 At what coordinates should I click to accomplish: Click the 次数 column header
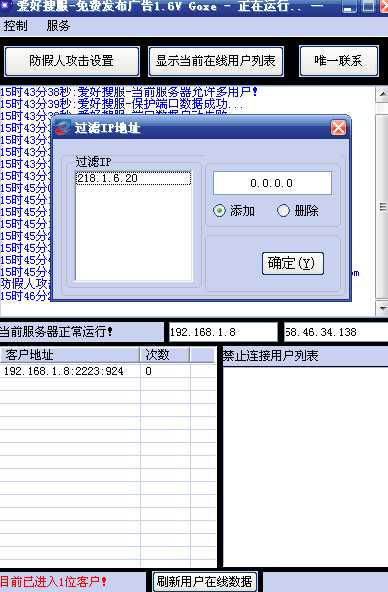[x=165, y=355]
